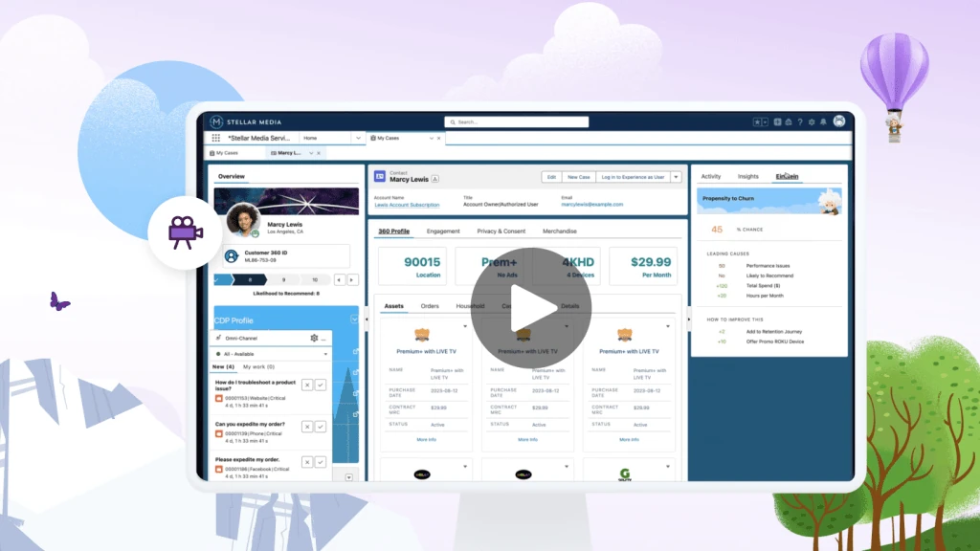Open the Guidance Center icon in header
Image resolution: width=980 pixels, height=551 pixels.
pos(789,122)
